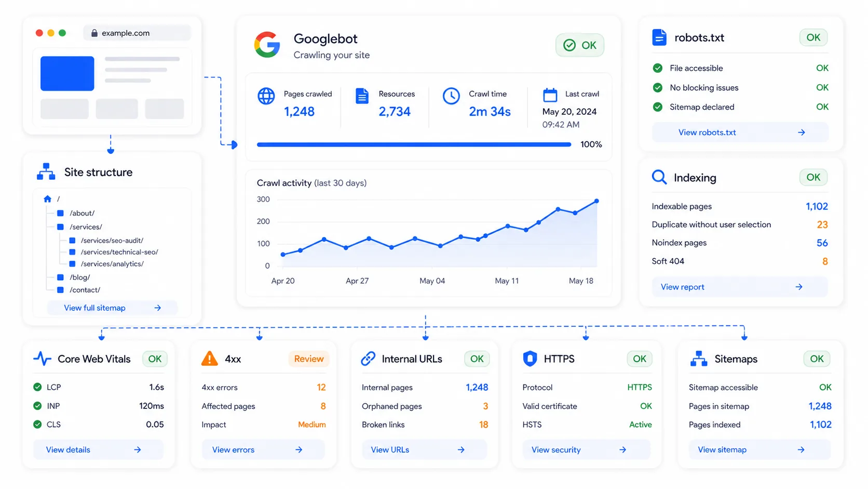Click the robots.txt file icon

tap(659, 37)
